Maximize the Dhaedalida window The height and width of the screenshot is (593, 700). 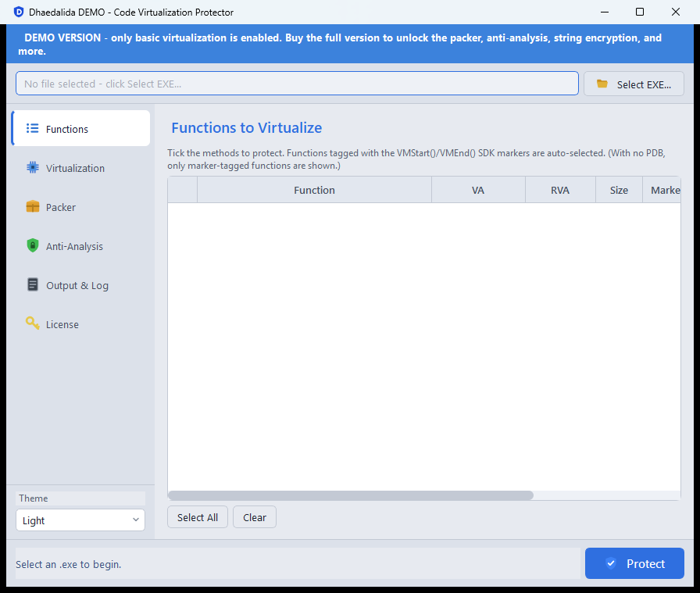coord(640,12)
